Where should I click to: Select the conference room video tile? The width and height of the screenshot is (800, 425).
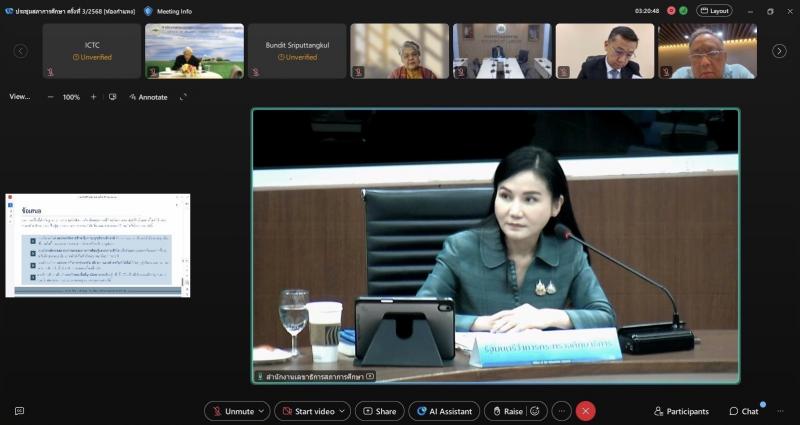tap(502, 51)
